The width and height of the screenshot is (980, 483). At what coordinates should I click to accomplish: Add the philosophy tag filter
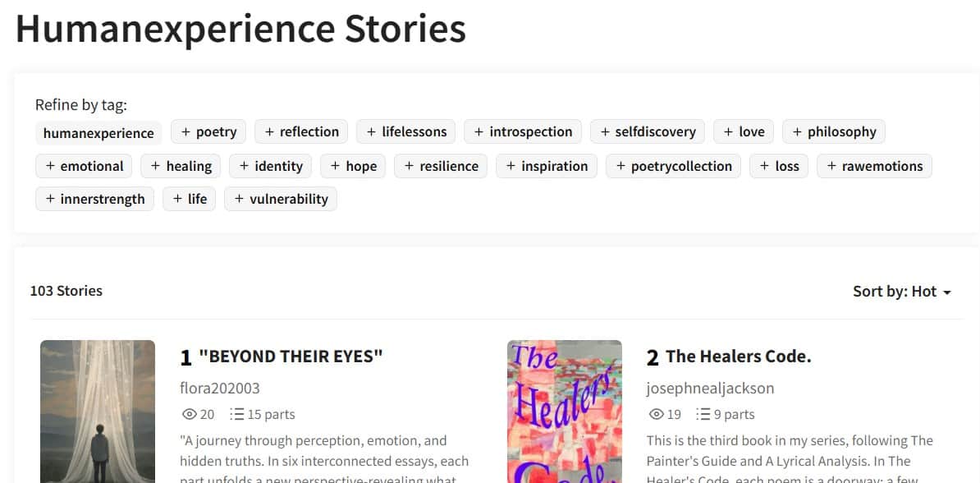point(833,131)
